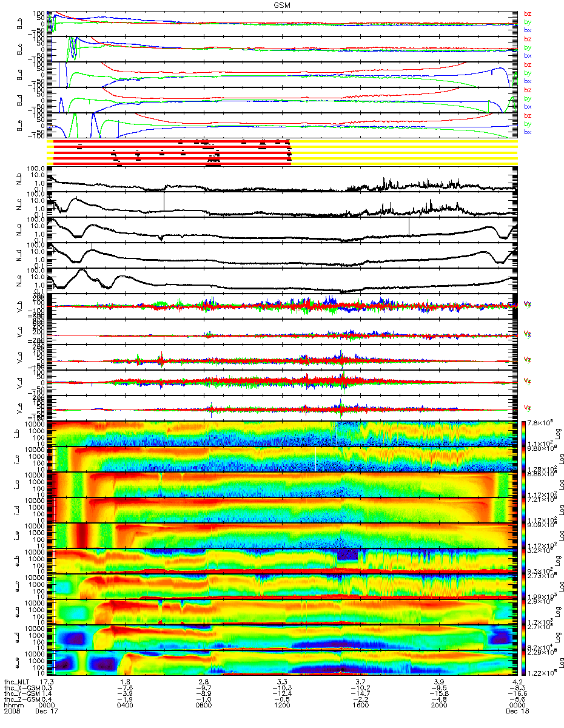
Task: Select the V_a velocity axis label
Action: tap(18, 357)
